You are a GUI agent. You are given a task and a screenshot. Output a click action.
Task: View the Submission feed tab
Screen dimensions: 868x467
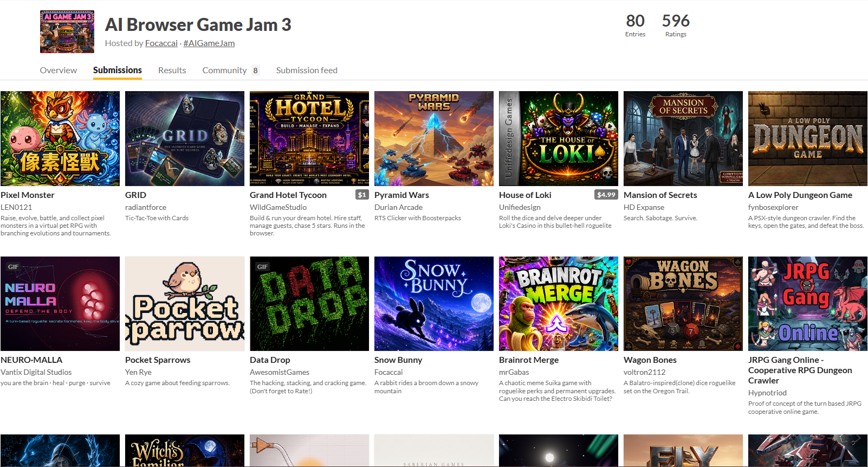pos(307,71)
